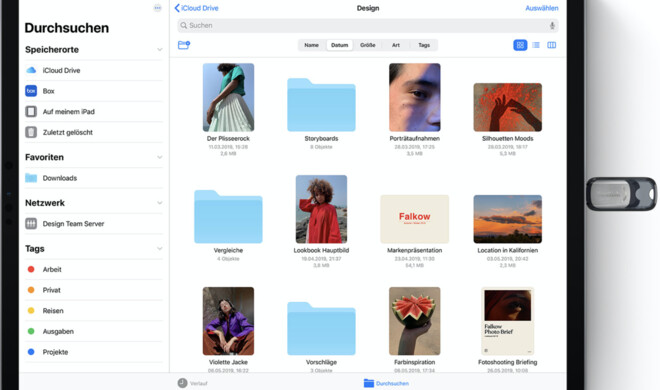Image resolution: width=660 pixels, height=390 pixels.
Task: Open Markenpräsentation Falkow file
Action: [x=415, y=219]
